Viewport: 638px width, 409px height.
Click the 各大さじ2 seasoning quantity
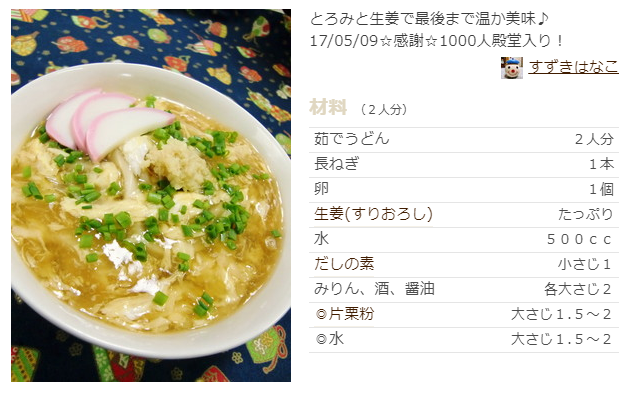[578, 289]
